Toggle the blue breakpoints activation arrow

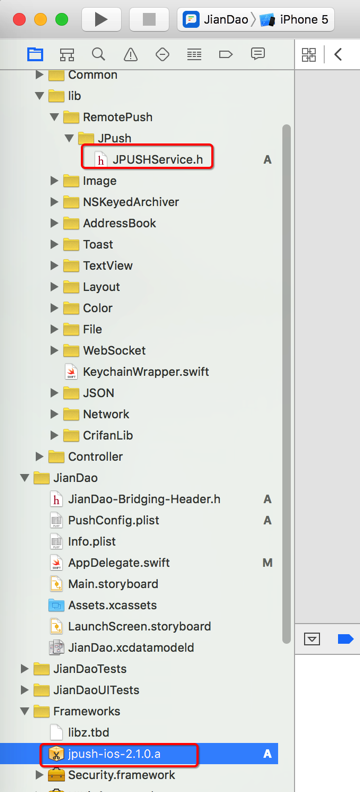345,639
